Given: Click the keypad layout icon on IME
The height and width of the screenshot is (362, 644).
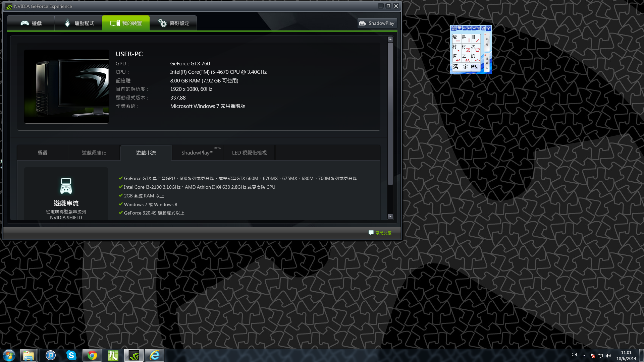Looking at the screenshot, I should tap(483, 28).
